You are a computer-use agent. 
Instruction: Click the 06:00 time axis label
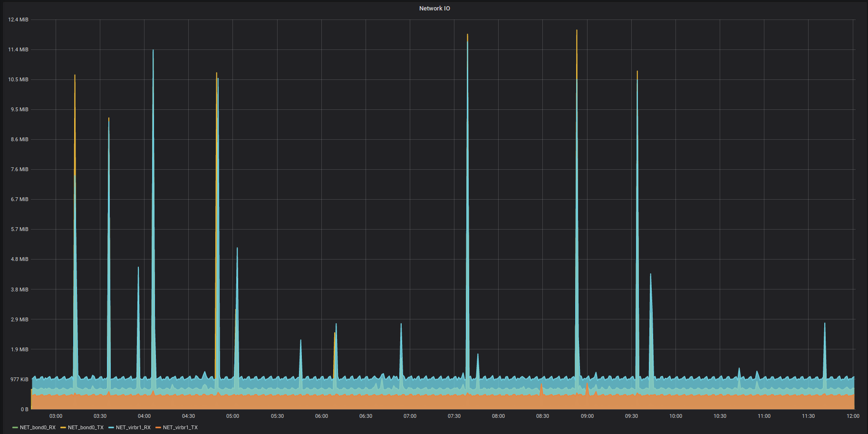[321, 416]
